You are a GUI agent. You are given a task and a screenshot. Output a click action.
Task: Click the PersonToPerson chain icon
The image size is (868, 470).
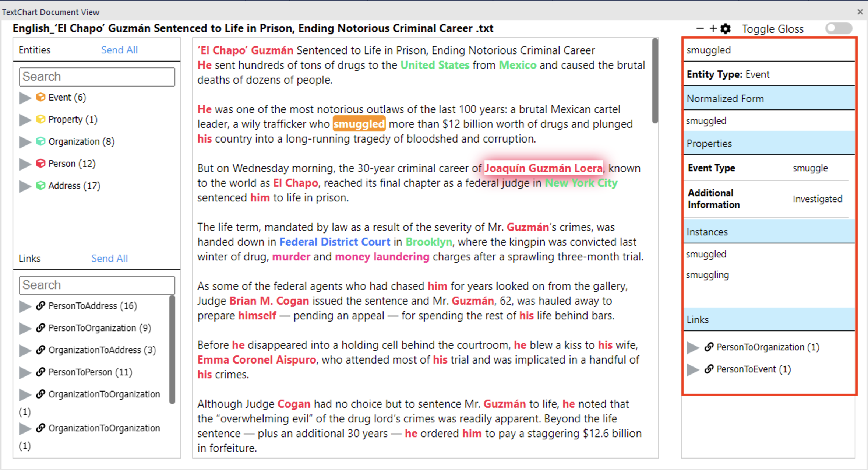coord(40,372)
